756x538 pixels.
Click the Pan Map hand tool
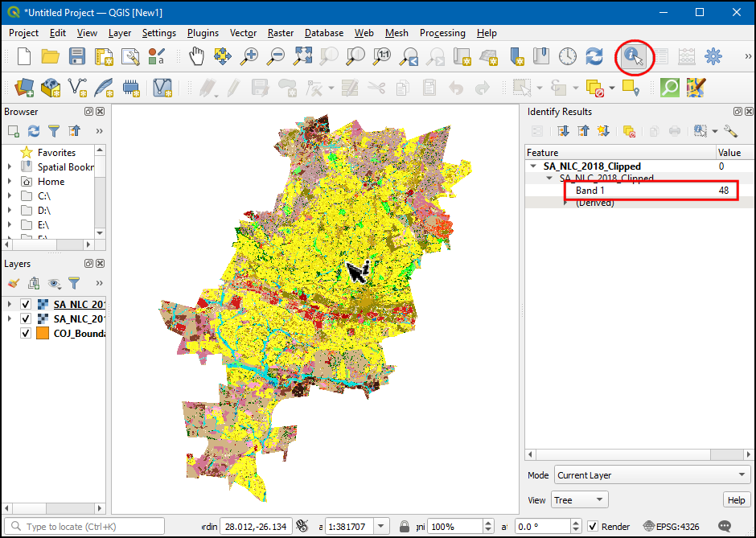[196, 56]
